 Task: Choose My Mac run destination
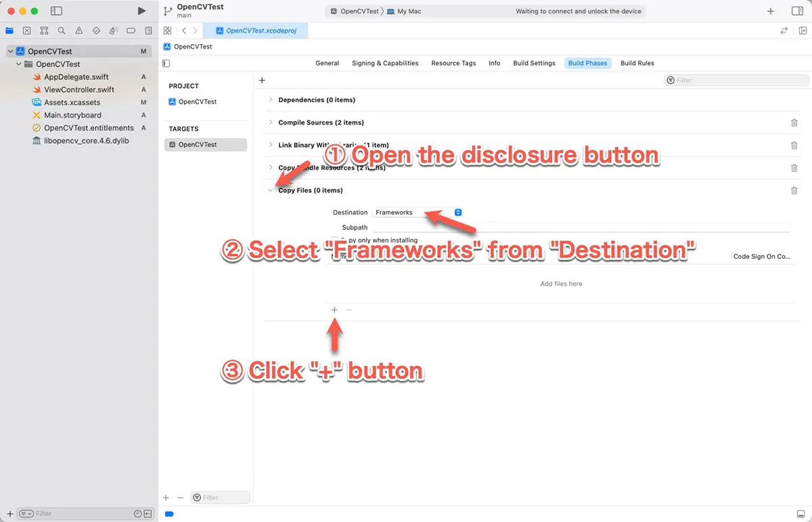pos(404,12)
